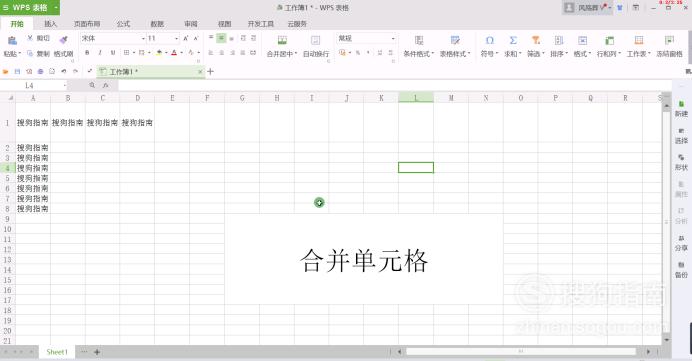This screenshot has height=361, width=692.
Task: Open the font name 宋体 dropdown
Action: point(143,39)
